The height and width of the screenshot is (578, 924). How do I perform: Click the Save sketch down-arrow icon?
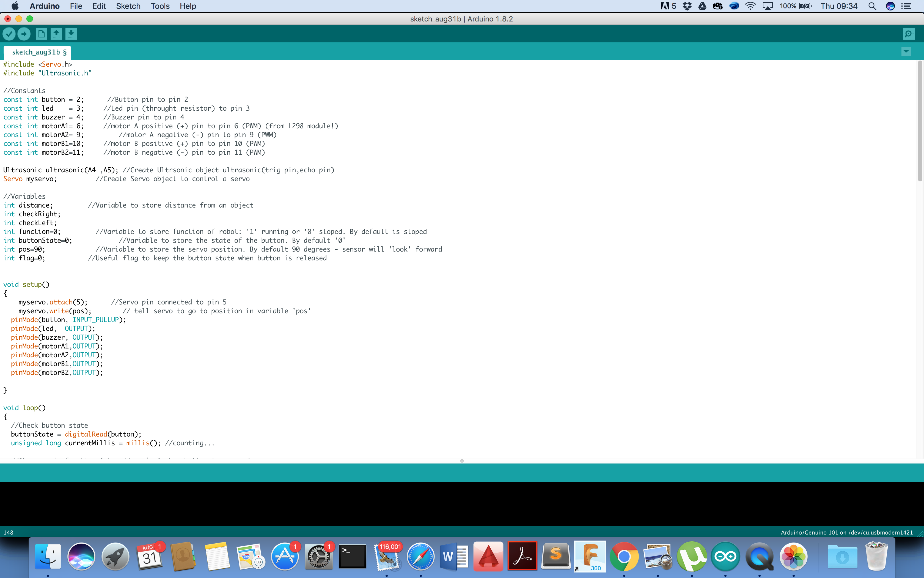coord(71,34)
